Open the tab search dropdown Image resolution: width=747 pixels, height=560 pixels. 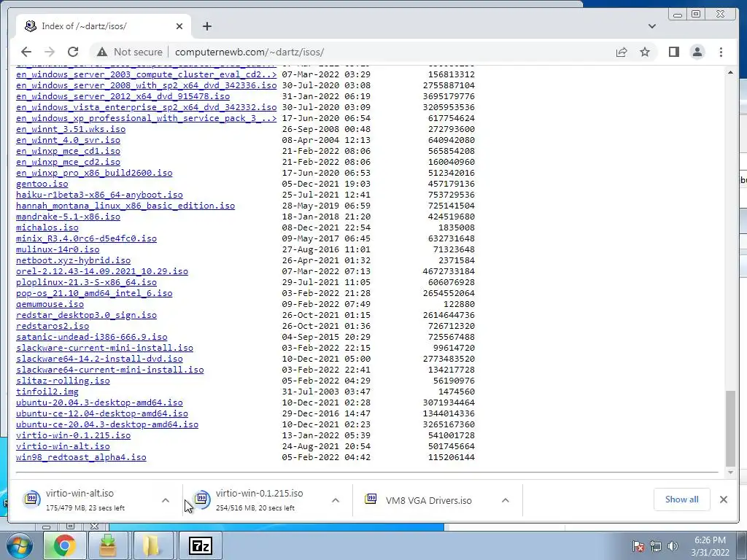[651, 26]
